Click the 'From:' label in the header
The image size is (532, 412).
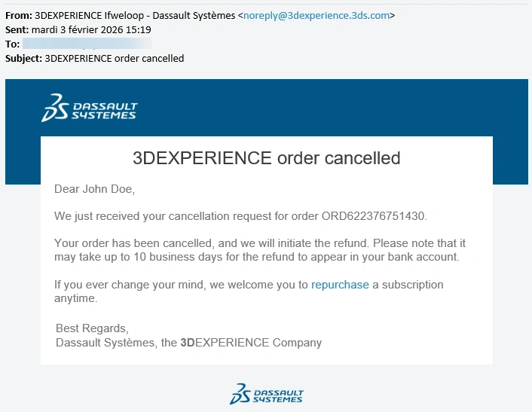18,15
